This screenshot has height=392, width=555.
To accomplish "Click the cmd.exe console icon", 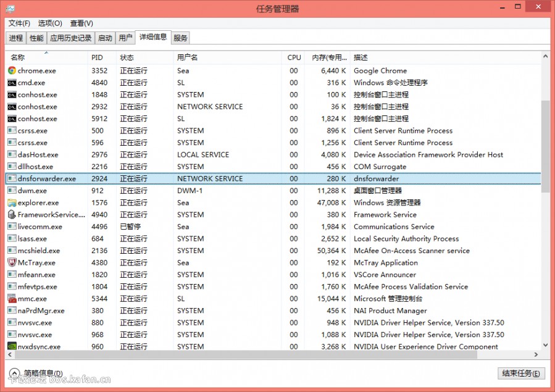I will point(12,83).
